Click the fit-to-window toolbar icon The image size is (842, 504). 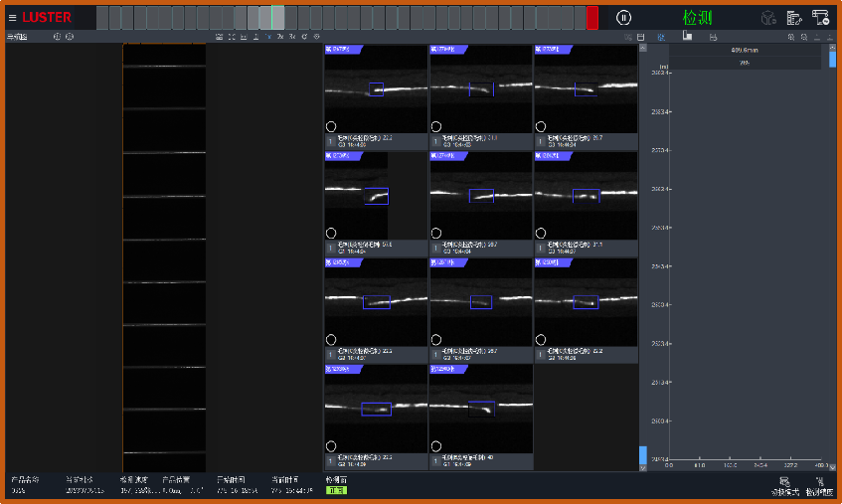click(232, 37)
